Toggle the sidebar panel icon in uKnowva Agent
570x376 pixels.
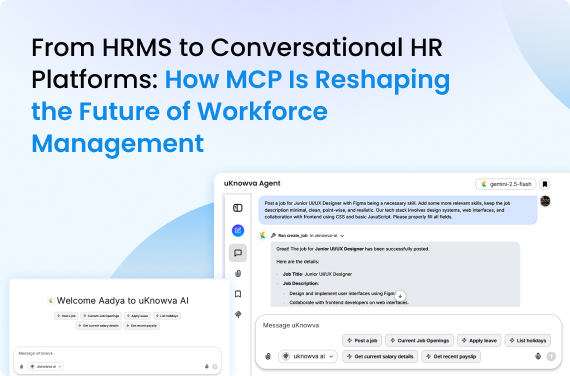tap(238, 208)
